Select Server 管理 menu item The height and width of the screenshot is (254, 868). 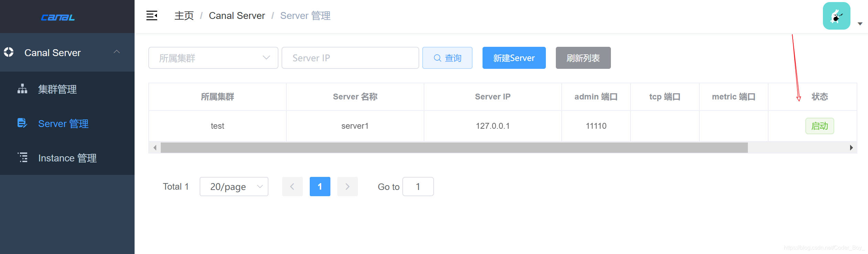pos(67,123)
